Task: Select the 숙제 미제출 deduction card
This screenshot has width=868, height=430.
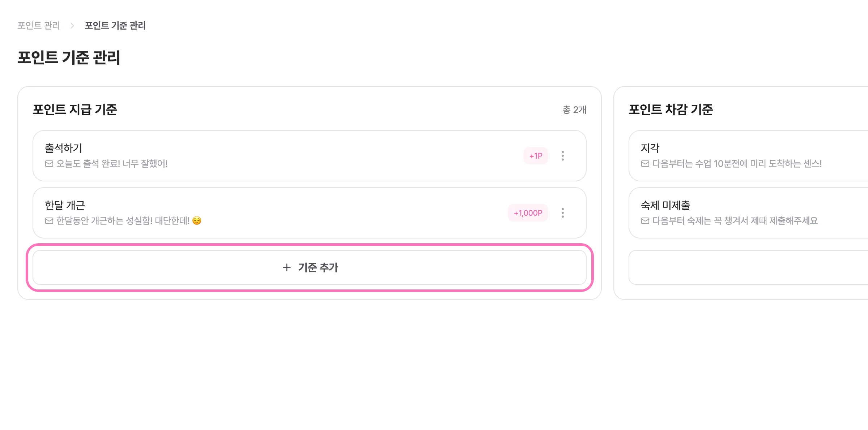Action: (x=749, y=213)
